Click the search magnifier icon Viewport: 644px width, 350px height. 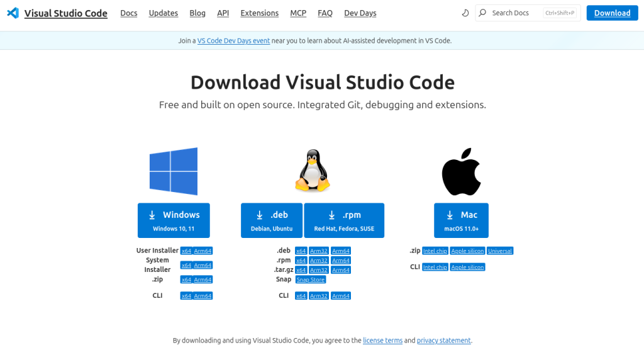point(483,13)
